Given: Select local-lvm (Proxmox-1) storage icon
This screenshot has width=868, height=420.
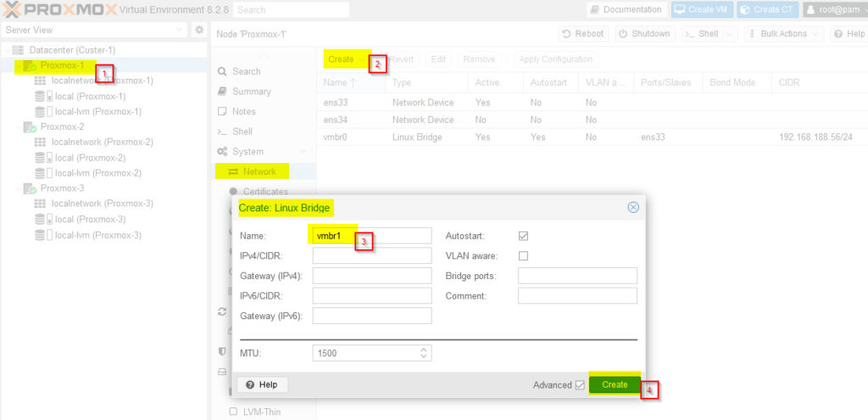Looking at the screenshot, I should point(43,112).
